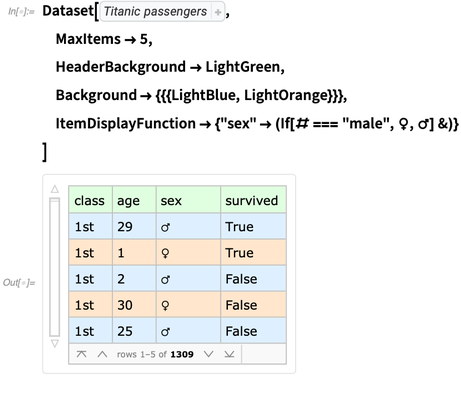
Task: Click the Titanic passengers data resource box
Action: pos(162,12)
